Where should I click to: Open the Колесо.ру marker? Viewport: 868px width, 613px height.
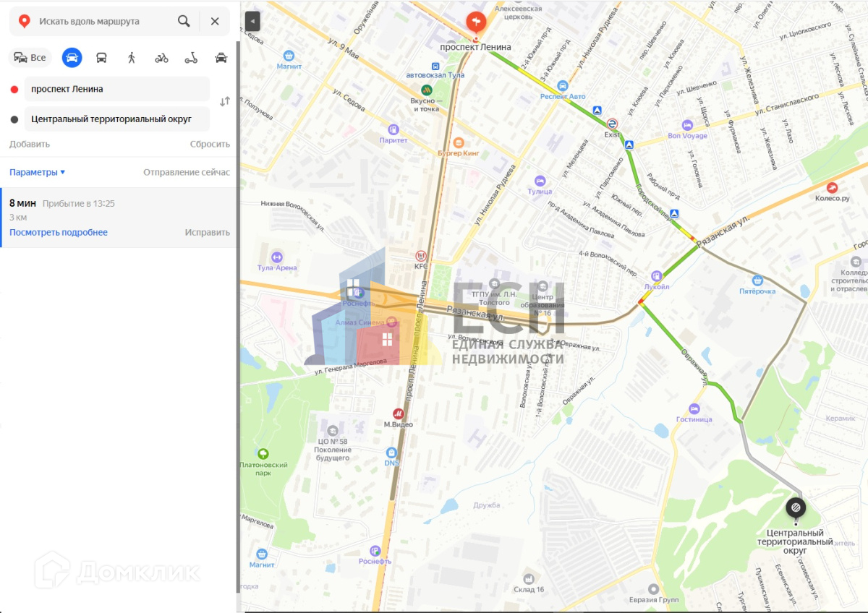(832, 187)
